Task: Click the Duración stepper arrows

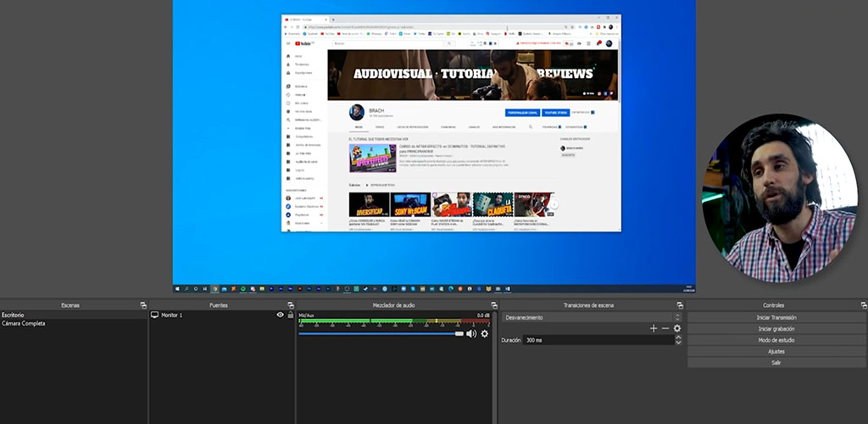Action: point(678,339)
